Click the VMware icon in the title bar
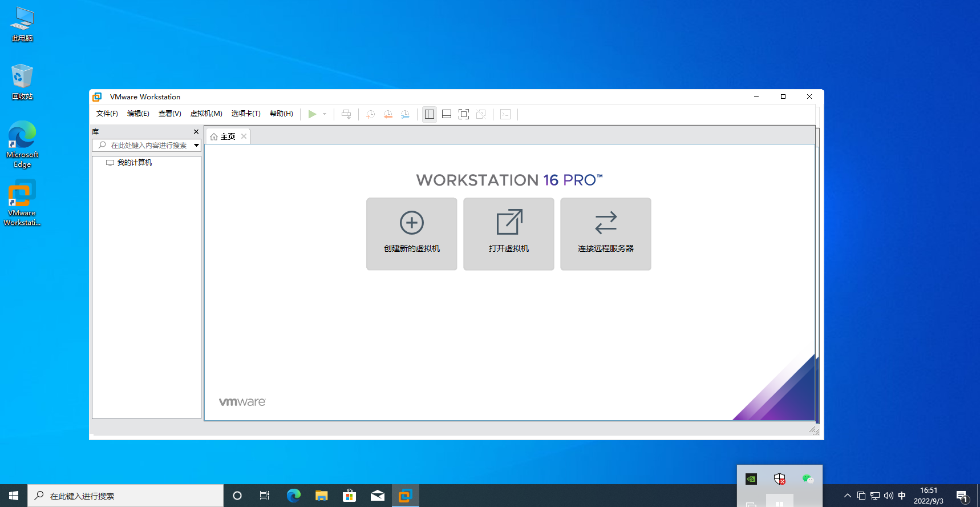The width and height of the screenshot is (980, 507). click(98, 97)
